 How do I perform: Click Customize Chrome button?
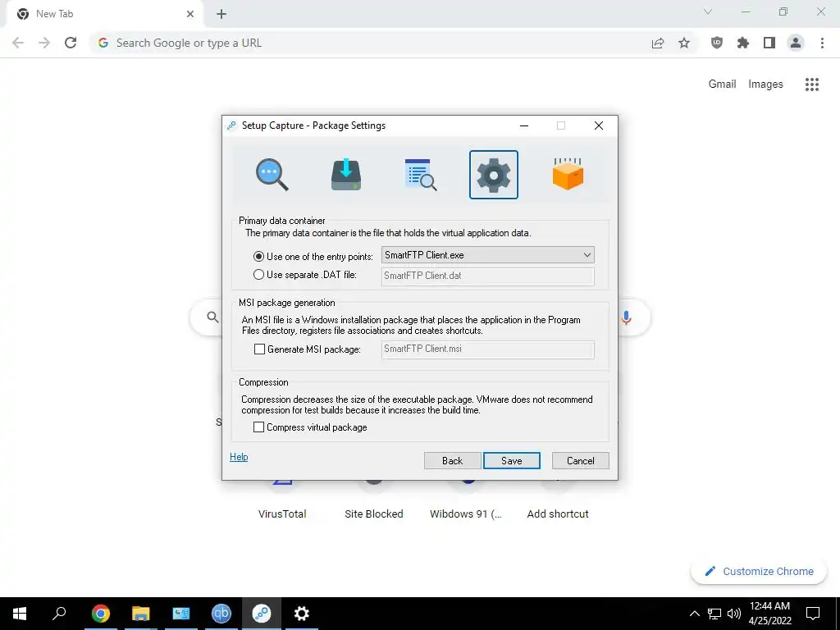point(759,571)
